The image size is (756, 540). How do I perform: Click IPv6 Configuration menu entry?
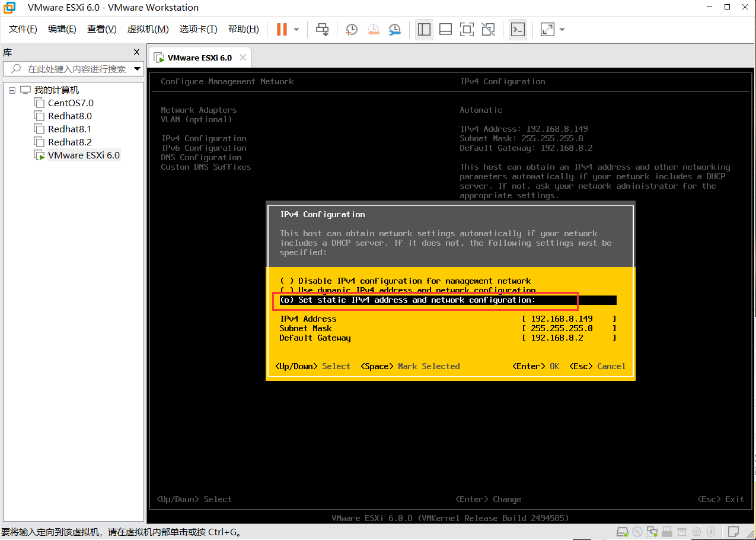(x=203, y=148)
